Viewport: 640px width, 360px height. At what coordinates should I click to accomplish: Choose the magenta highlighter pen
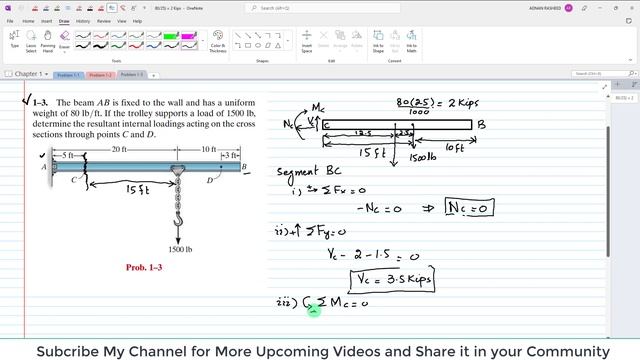tap(189, 36)
